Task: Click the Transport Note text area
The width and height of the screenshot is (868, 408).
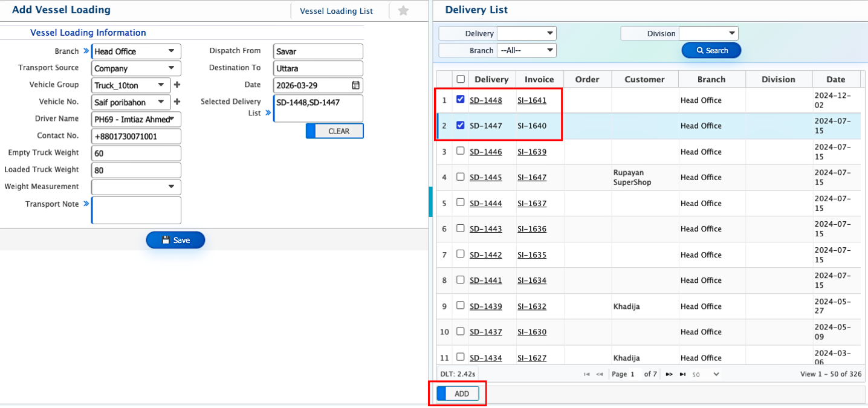Action: (136, 210)
